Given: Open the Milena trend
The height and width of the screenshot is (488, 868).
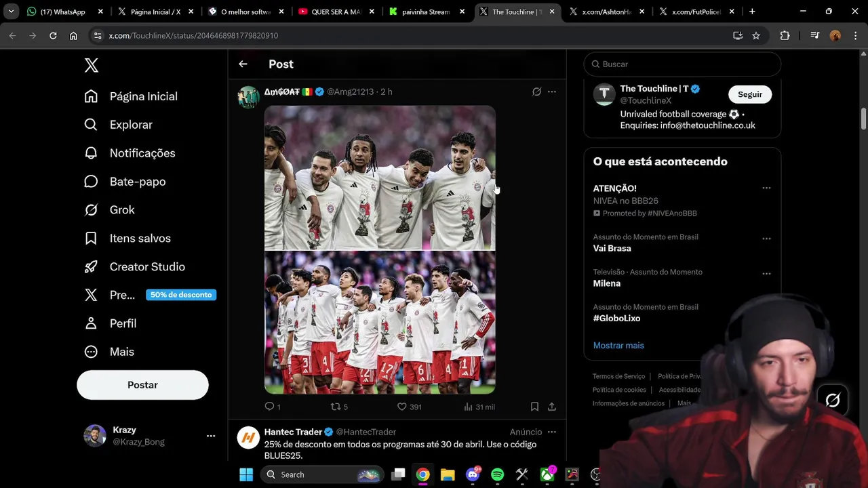Looking at the screenshot, I should 607,283.
